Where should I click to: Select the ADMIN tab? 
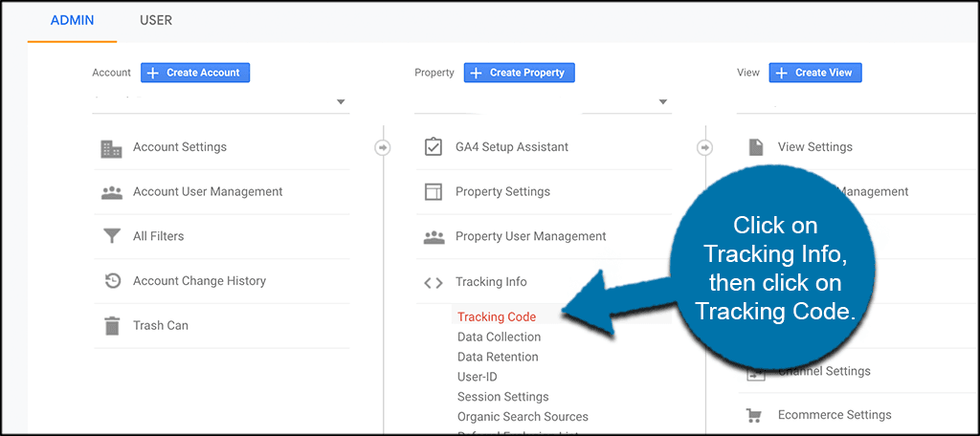click(72, 20)
